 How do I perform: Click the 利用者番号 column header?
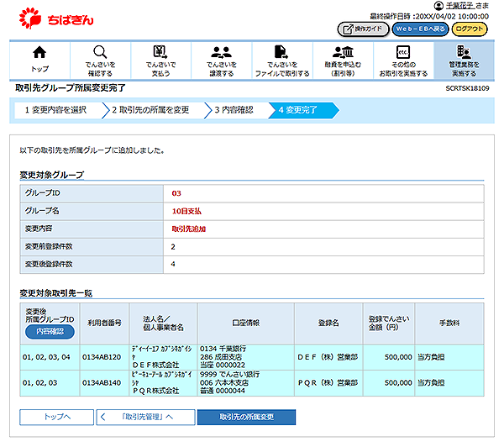click(x=104, y=323)
